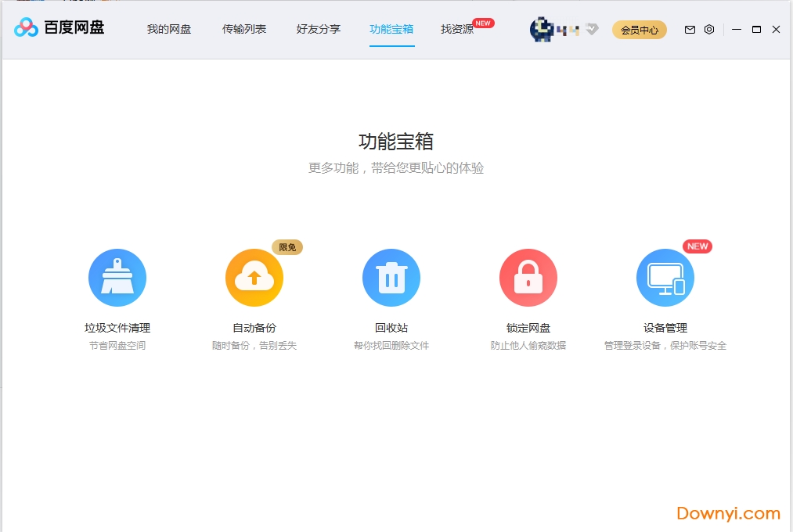The height and width of the screenshot is (532, 793).
Task: Open 设备管理 device management
Action: click(665, 277)
